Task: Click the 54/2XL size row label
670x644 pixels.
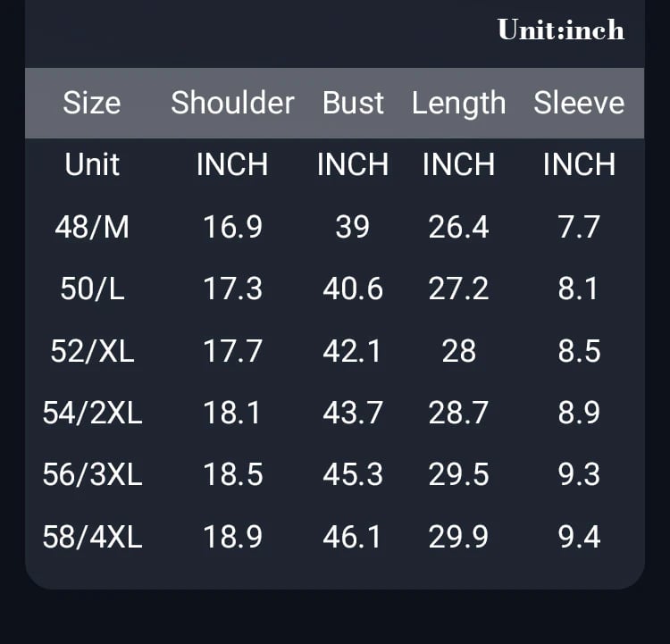Action: point(92,413)
